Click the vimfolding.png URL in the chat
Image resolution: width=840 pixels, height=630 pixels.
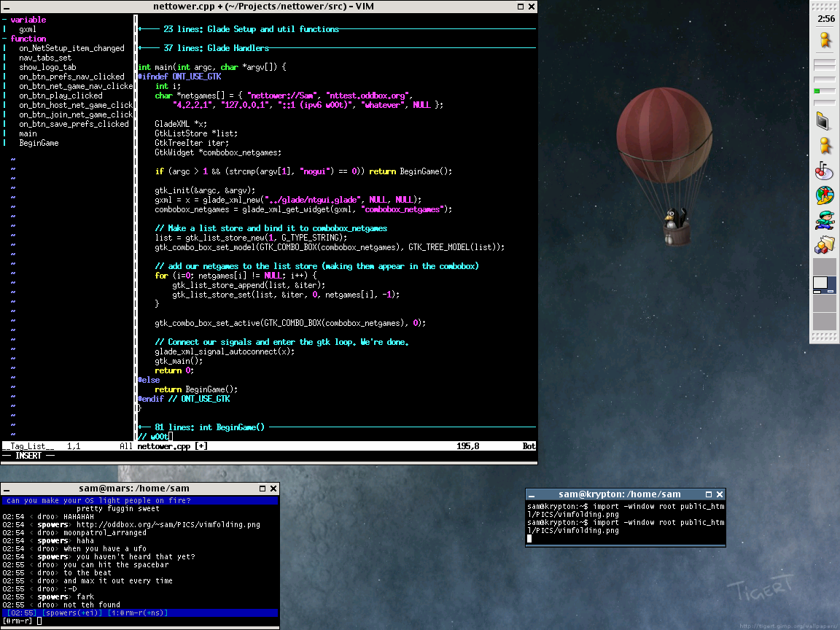click(x=168, y=524)
